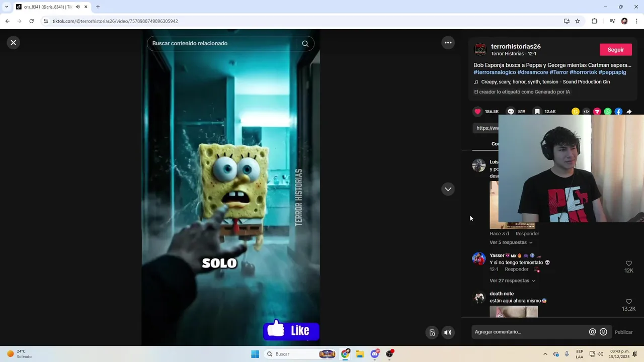Open a new browser tab
The width and height of the screenshot is (644, 362).
click(x=98, y=7)
